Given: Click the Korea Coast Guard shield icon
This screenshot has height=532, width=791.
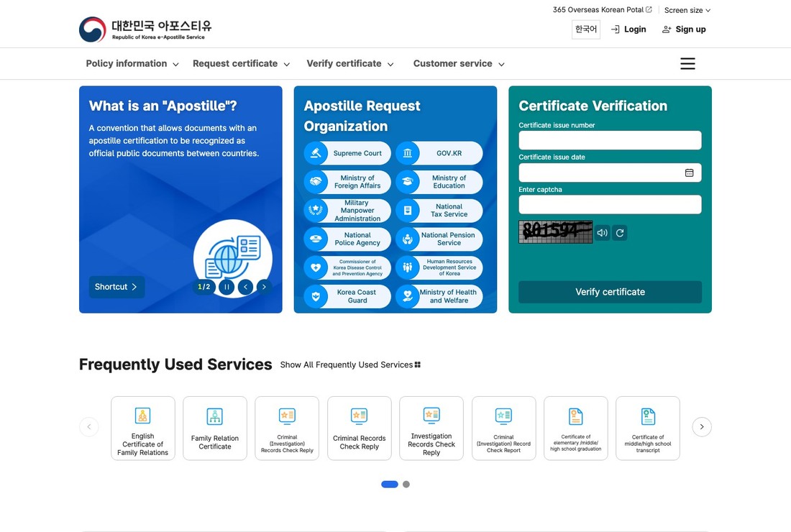Looking at the screenshot, I should 316,296.
